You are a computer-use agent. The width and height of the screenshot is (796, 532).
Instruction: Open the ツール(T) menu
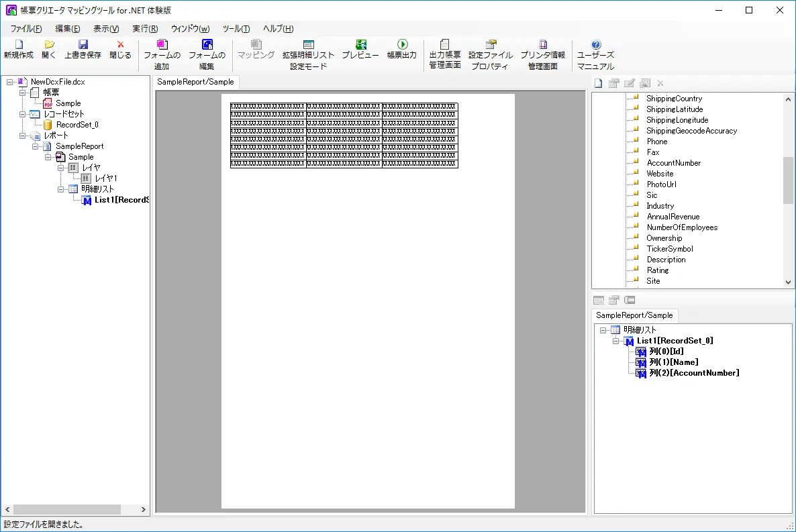click(236, 28)
